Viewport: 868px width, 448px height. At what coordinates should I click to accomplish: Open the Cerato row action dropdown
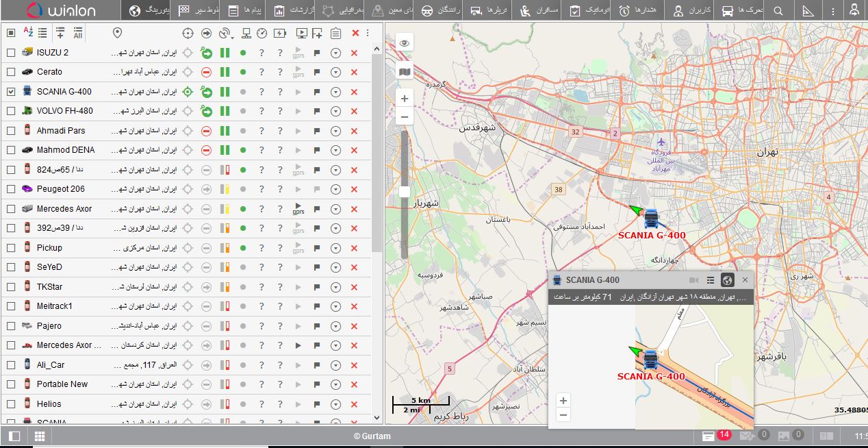tap(335, 72)
